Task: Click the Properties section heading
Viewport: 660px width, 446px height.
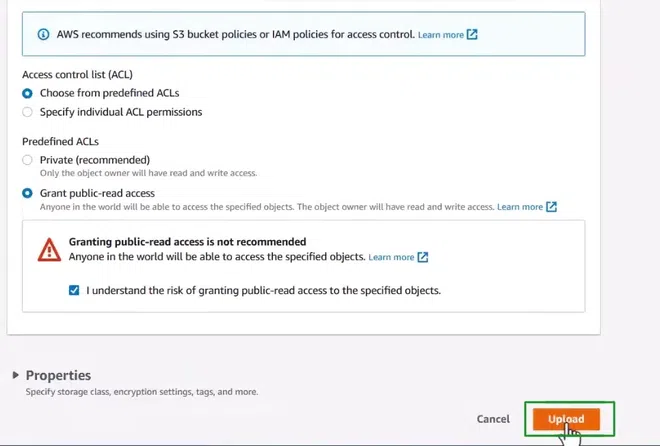Action: pyautogui.click(x=58, y=375)
